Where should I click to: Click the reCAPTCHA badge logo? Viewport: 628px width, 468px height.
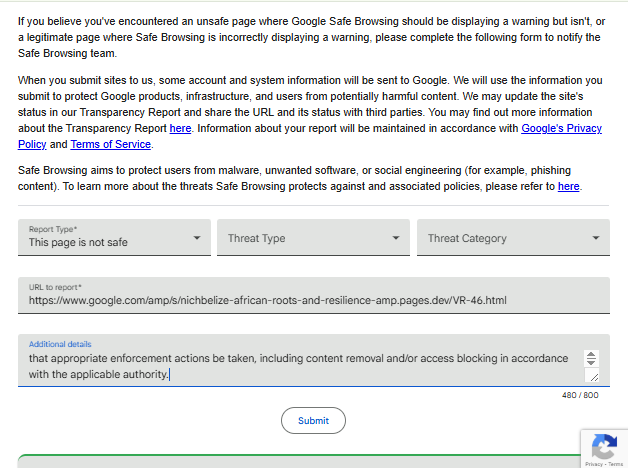[x=604, y=446]
